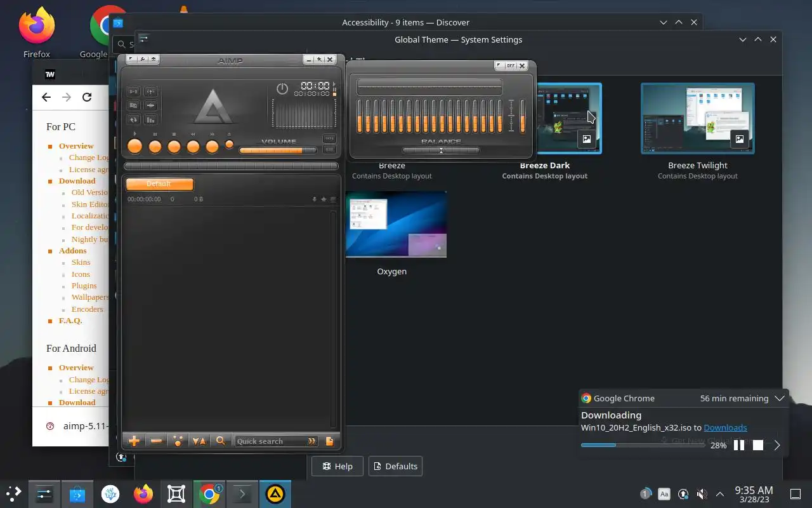Click playlist header star favorites icon
Screen dimensions: 812x508
324,199
